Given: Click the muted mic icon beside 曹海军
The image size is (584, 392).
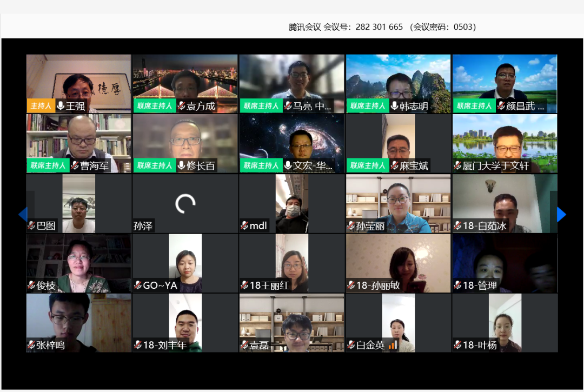Looking at the screenshot, I should [75, 165].
